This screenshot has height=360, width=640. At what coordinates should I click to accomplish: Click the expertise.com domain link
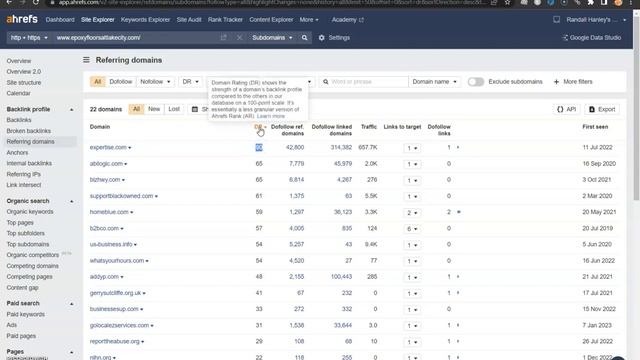point(108,147)
